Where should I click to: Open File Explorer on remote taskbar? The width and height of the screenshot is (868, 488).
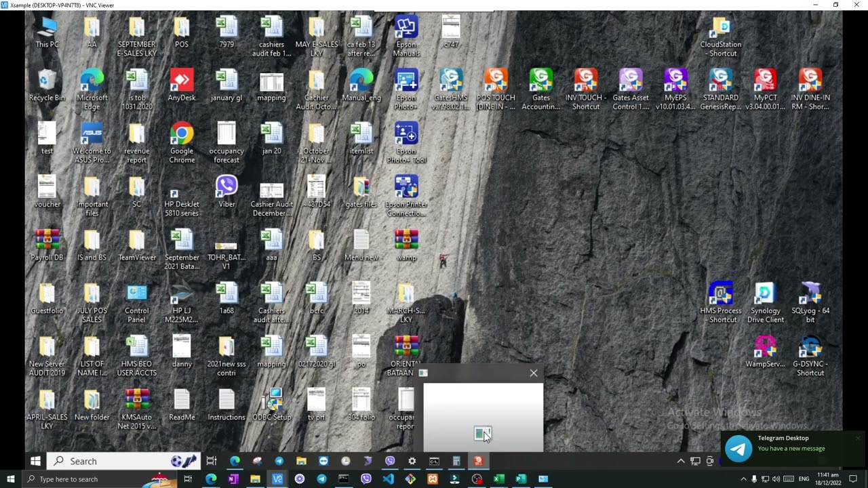coord(301,461)
